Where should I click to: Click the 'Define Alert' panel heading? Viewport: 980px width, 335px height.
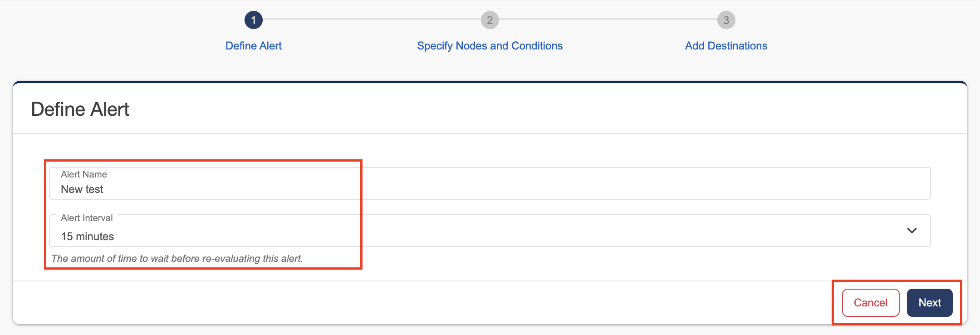(80, 109)
